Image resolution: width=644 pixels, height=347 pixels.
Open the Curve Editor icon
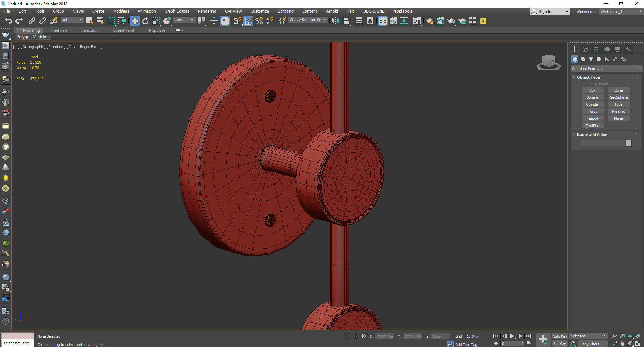pos(393,21)
